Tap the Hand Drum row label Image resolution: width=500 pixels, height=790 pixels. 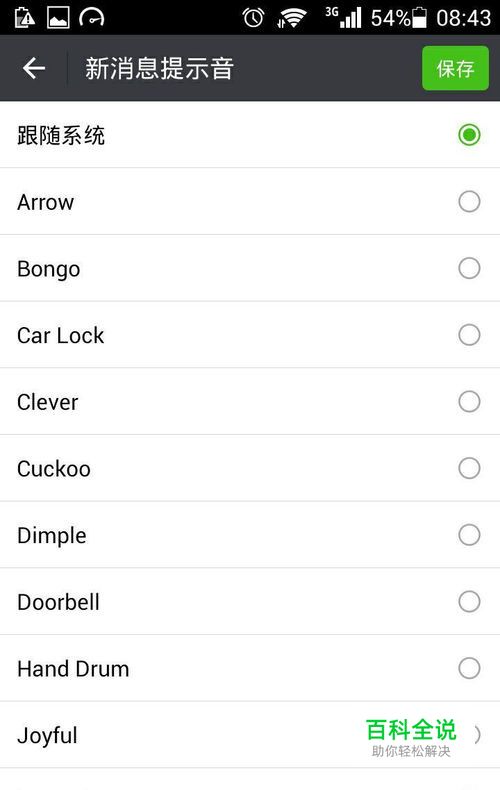[x=73, y=669]
